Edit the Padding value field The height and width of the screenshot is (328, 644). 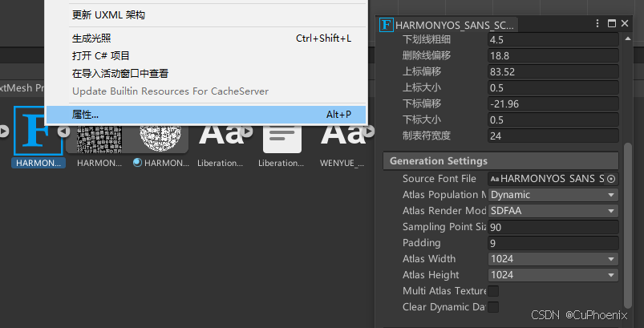pyautogui.click(x=553, y=243)
